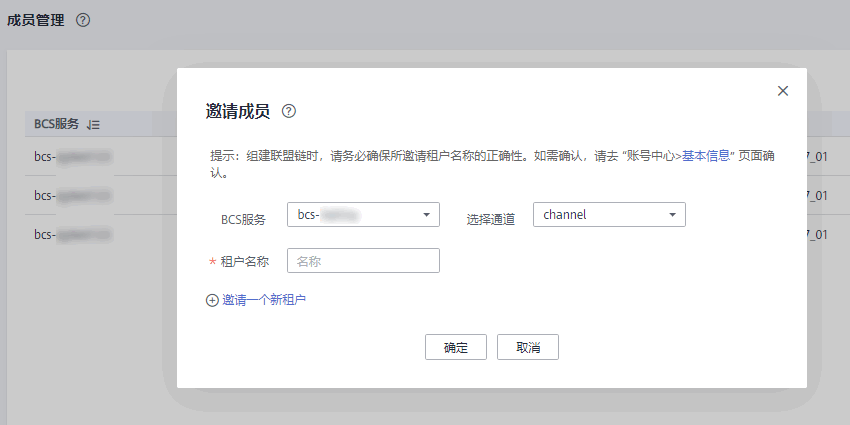This screenshot has width=850, height=425.
Task: Open the BCS服务 dropdown
Action: tap(363, 215)
